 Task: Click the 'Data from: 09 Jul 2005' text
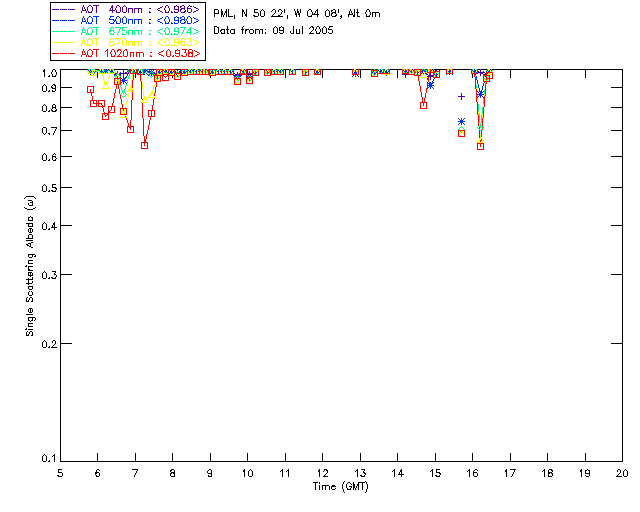coord(273,31)
